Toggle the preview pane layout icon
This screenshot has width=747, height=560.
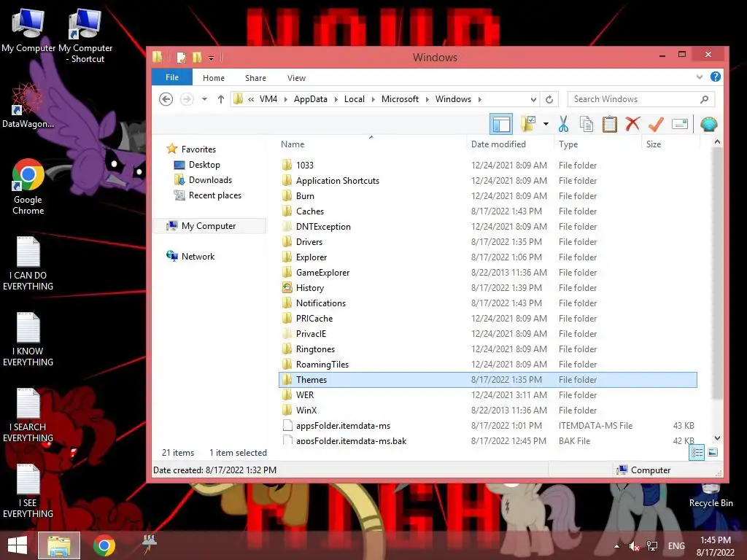(x=501, y=124)
